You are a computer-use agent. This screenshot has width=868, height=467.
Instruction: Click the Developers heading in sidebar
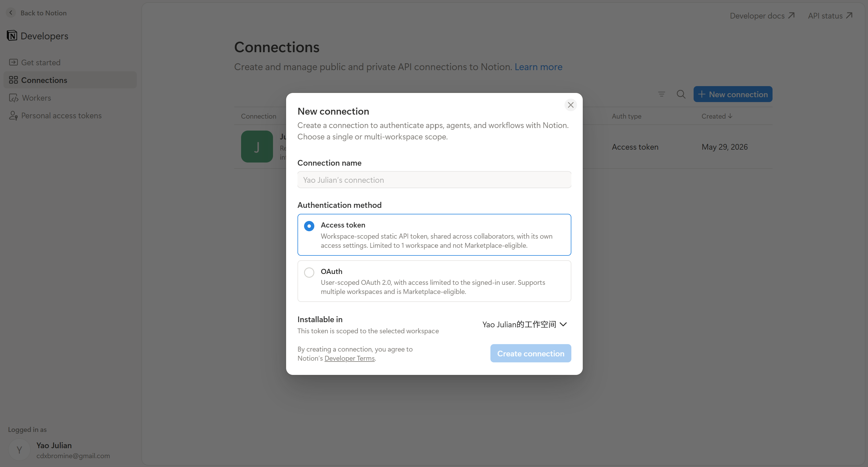(x=44, y=36)
